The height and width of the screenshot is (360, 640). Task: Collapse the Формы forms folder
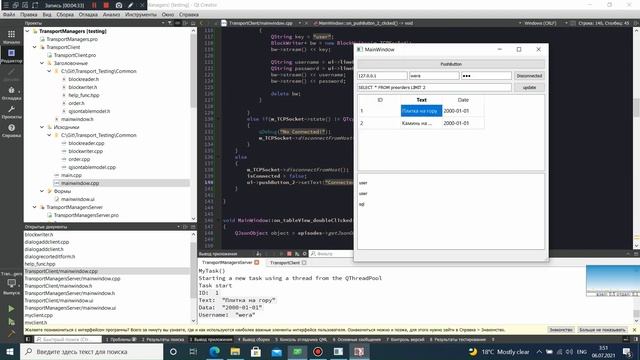[x=42, y=191]
